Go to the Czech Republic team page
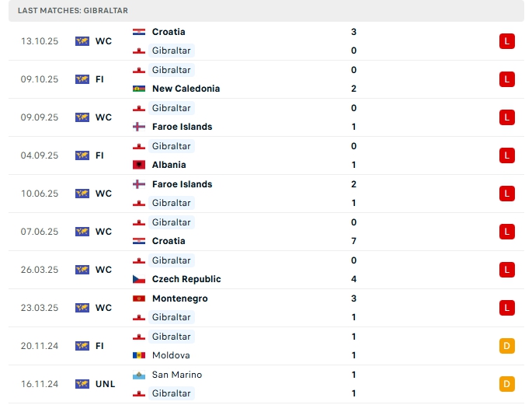 coord(186,279)
